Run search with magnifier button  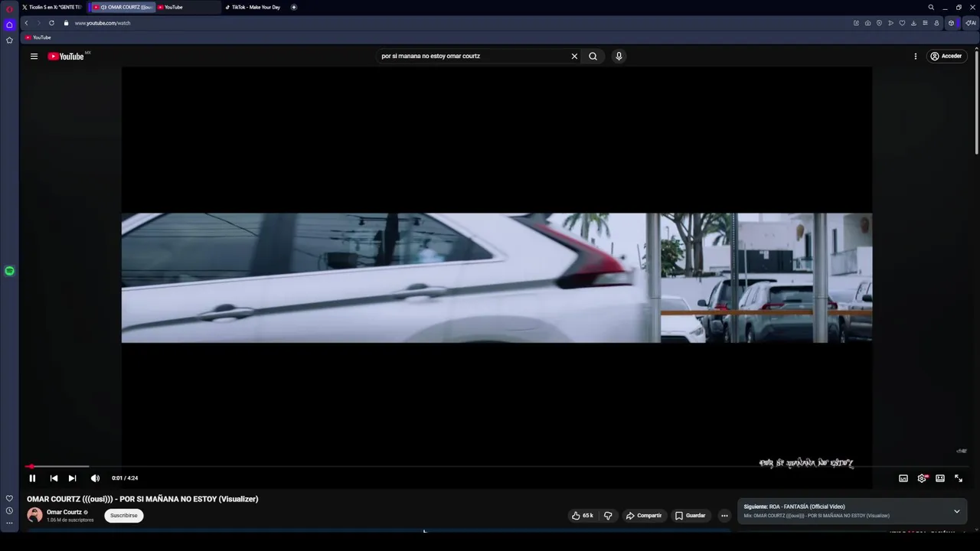(x=593, y=56)
